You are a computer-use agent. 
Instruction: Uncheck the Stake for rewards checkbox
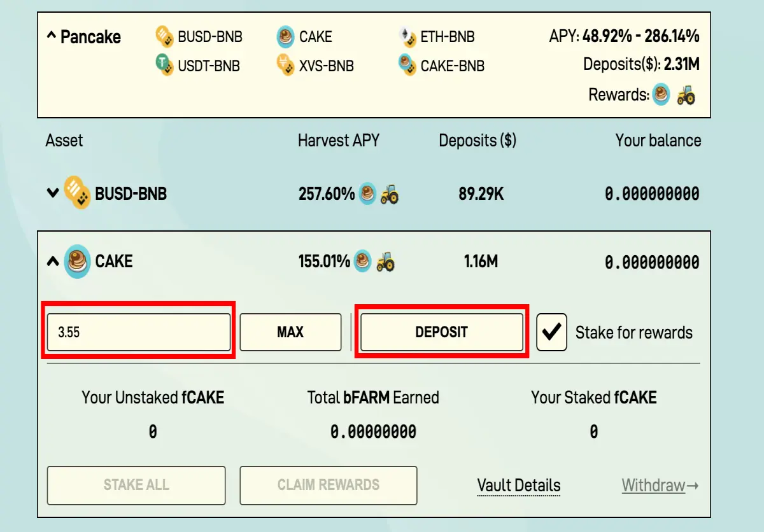tap(551, 332)
